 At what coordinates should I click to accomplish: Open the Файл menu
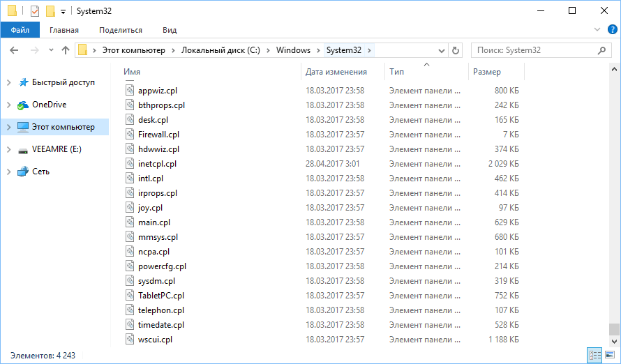(20, 30)
